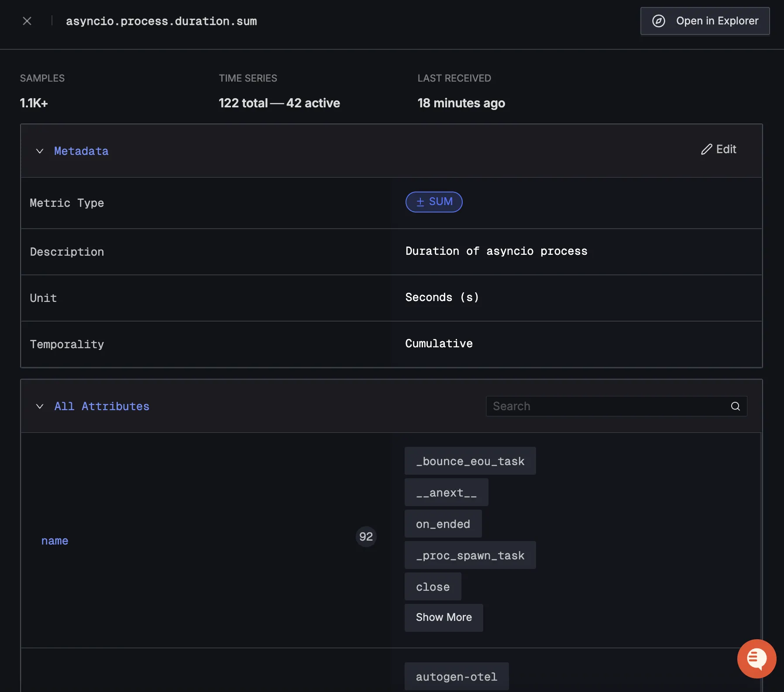Viewport: 784px width, 692px height.
Task: Collapse the Metadata section chevron
Action: pyautogui.click(x=40, y=151)
